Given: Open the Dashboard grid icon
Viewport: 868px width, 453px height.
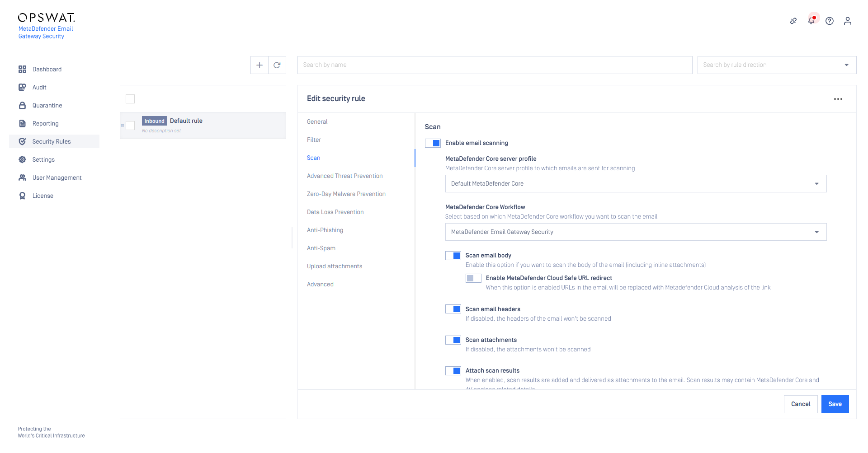Looking at the screenshot, I should (22, 69).
